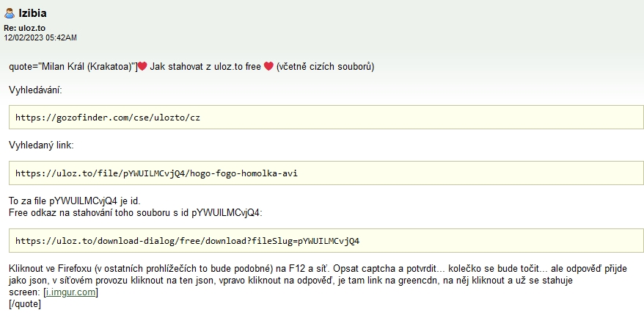
Task: Click the line starting 'Free odkaz na stahování'
Action: tap(135, 213)
